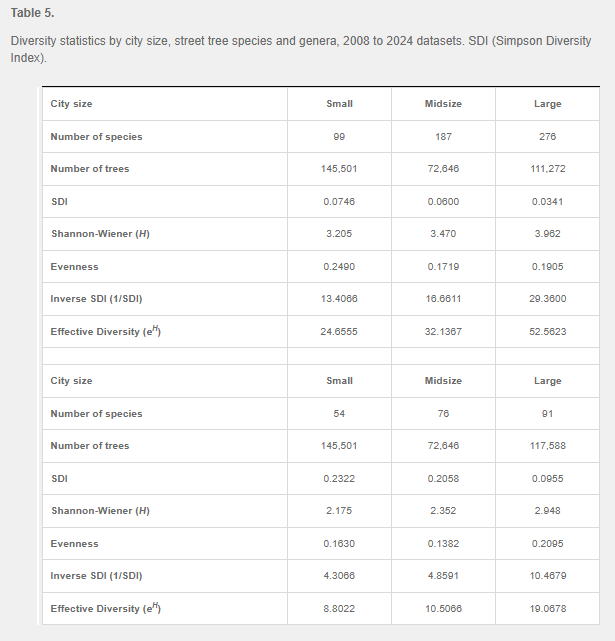Select the cell with value 187
This screenshot has height=641, width=615.
[x=443, y=136]
